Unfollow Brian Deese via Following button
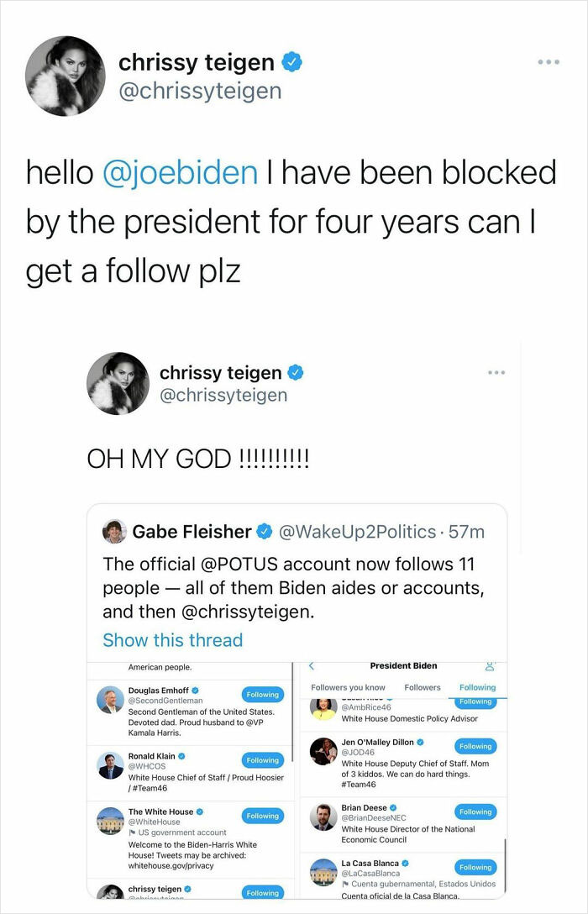This screenshot has width=588, height=914. (x=475, y=811)
